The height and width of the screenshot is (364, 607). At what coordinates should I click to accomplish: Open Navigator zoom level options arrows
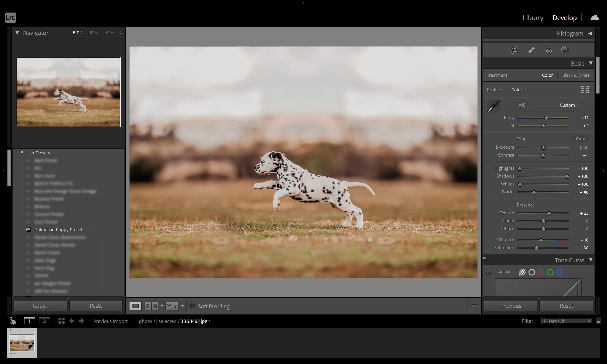tap(121, 33)
